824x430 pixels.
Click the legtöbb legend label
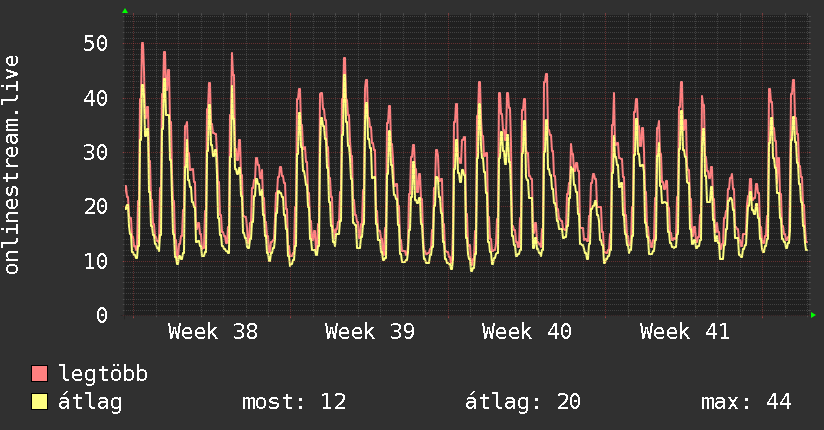[x=103, y=374]
